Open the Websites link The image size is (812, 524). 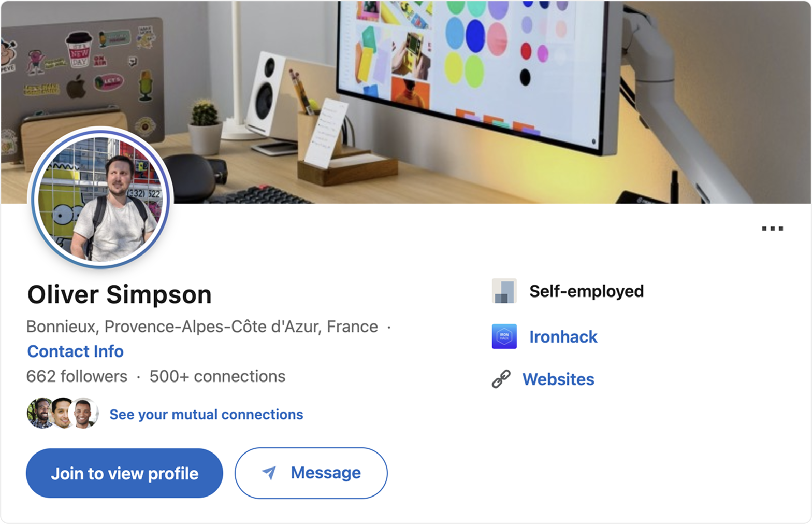point(558,379)
